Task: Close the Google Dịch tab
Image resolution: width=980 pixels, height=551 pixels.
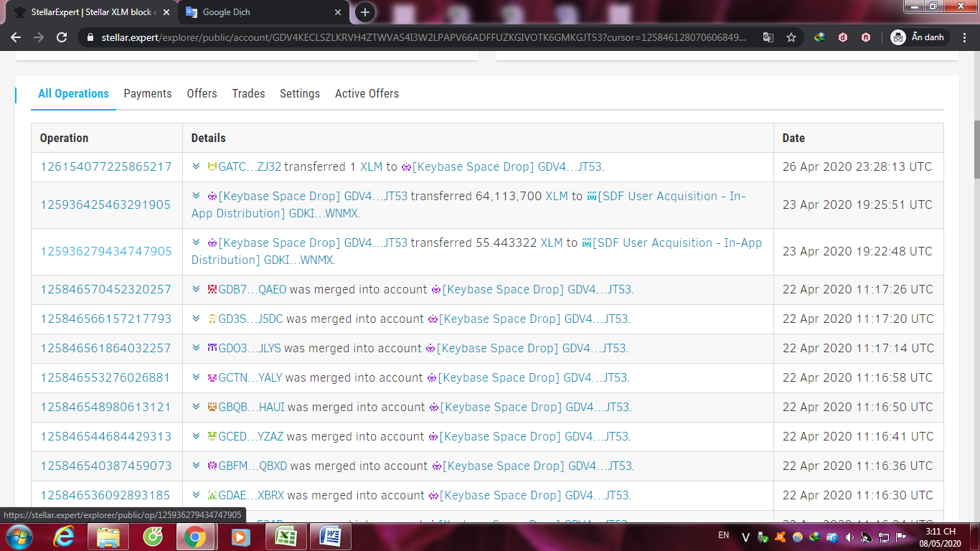Action: click(x=339, y=12)
